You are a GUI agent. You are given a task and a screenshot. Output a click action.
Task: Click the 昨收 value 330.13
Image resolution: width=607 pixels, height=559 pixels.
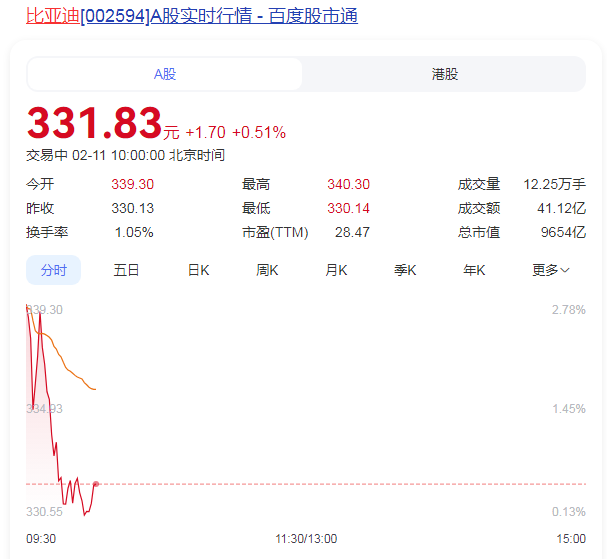(132, 208)
